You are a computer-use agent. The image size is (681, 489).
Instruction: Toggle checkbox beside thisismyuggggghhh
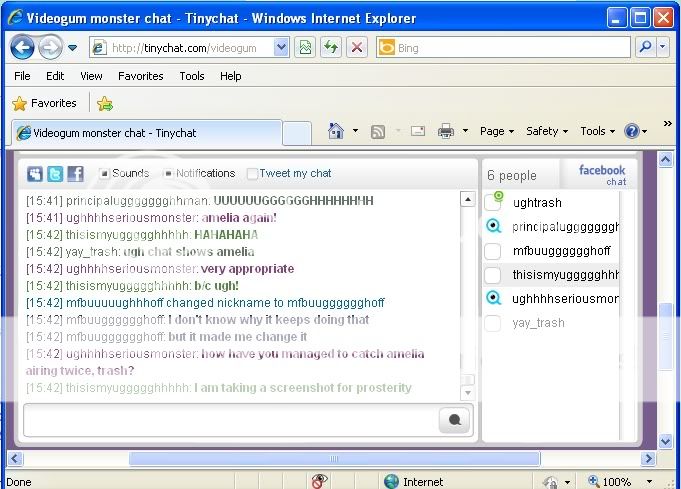(x=493, y=275)
